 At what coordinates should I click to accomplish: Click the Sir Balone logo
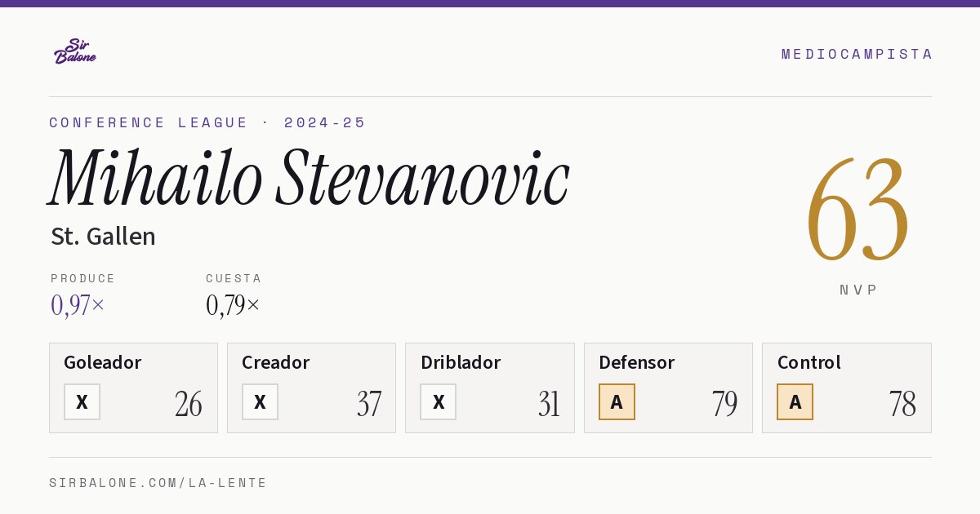click(x=75, y=51)
